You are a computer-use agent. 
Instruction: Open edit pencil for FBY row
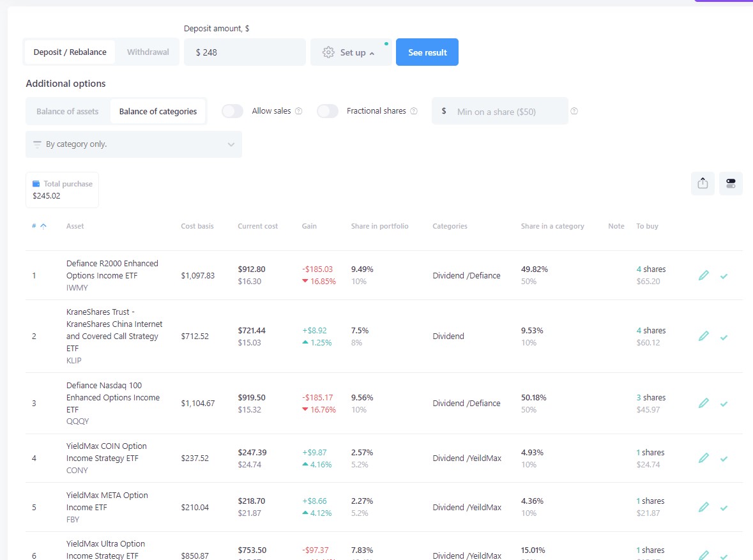tap(704, 507)
